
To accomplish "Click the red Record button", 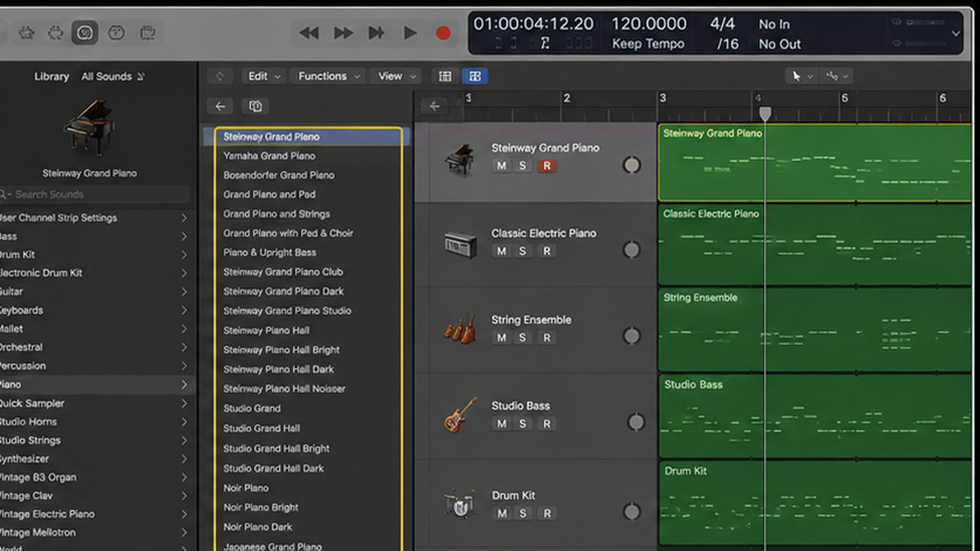I will [x=443, y=33].
